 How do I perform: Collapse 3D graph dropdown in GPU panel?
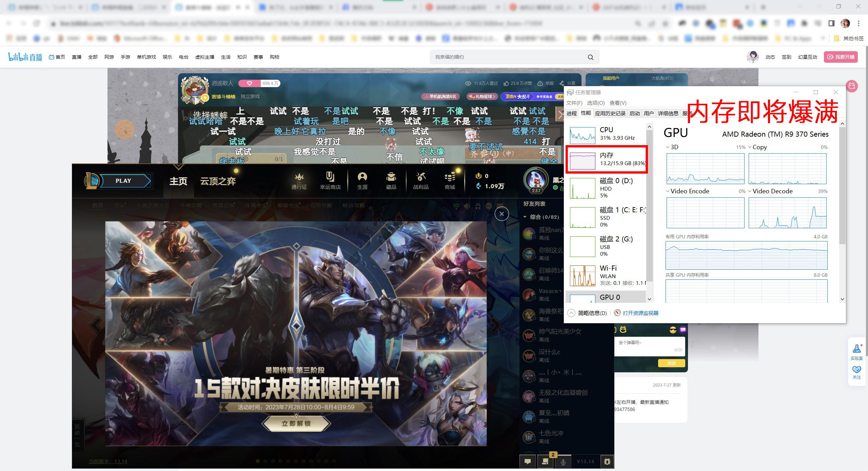click(668, 147)
